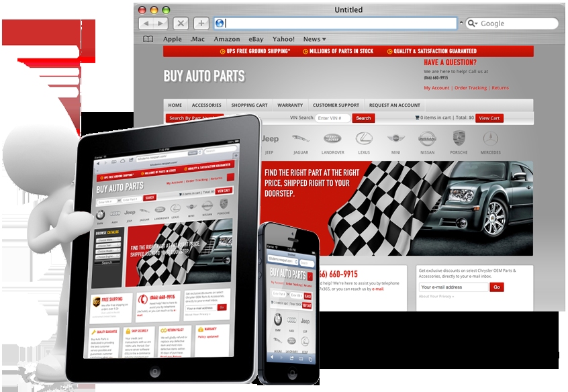
Task: Click the View Cart button in browser
Action: (x=489, y=118)
